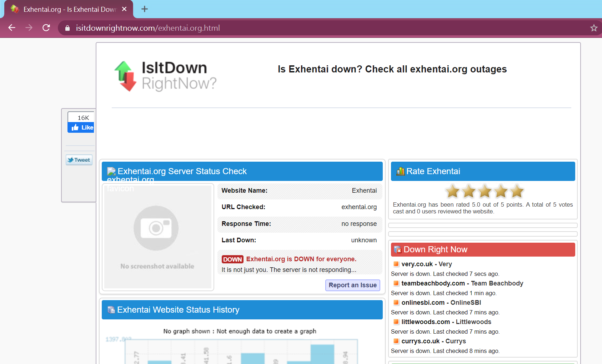Click the IsItDownRightNow logo

click(x=166, y=76)
